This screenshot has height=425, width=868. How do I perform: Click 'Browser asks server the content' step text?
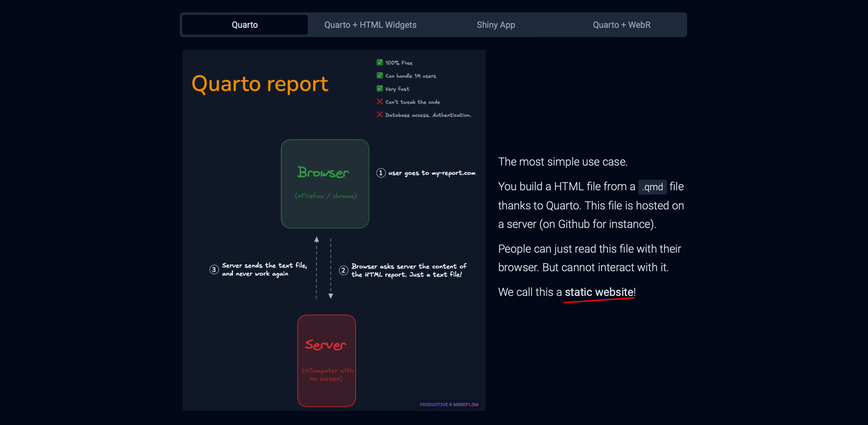click(409, 270)
